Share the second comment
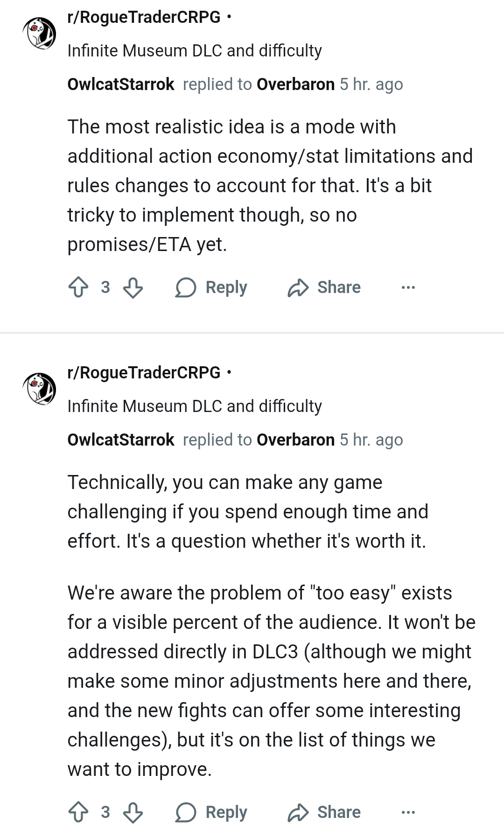Screen dimensions: 504x831 tap(324, 812)
